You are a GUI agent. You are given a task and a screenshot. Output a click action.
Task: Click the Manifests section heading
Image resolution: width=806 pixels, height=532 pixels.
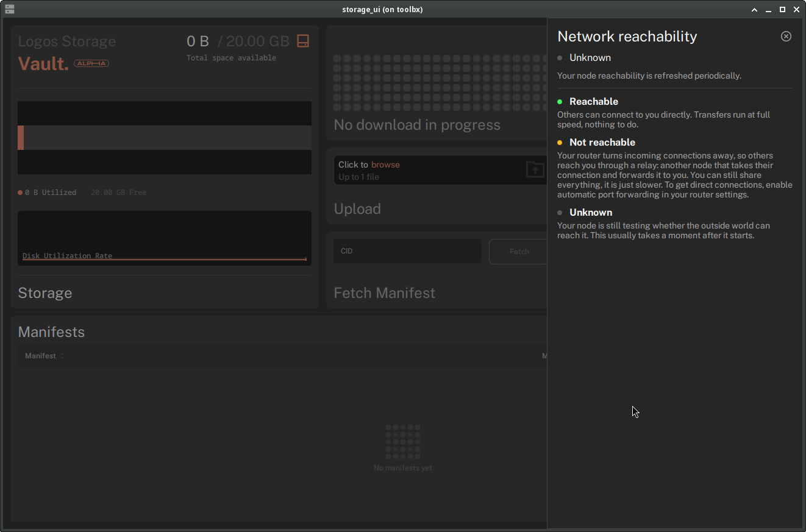[x=51, y=332]
